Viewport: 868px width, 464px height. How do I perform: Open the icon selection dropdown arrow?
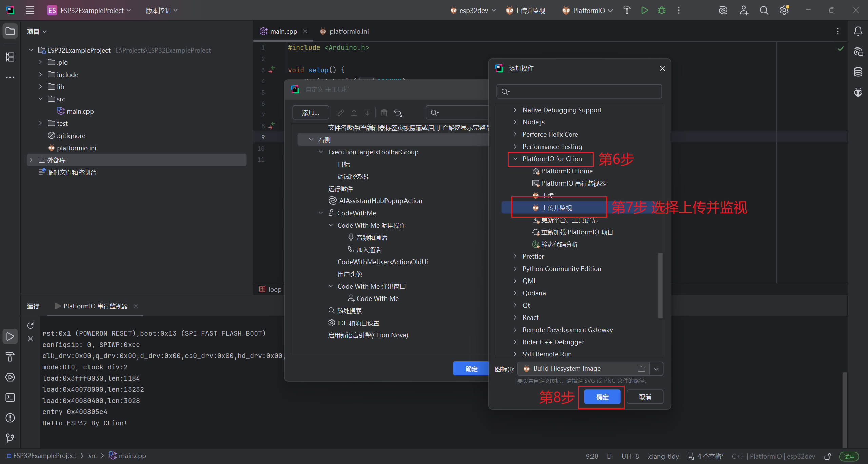[x=656, y=369]
